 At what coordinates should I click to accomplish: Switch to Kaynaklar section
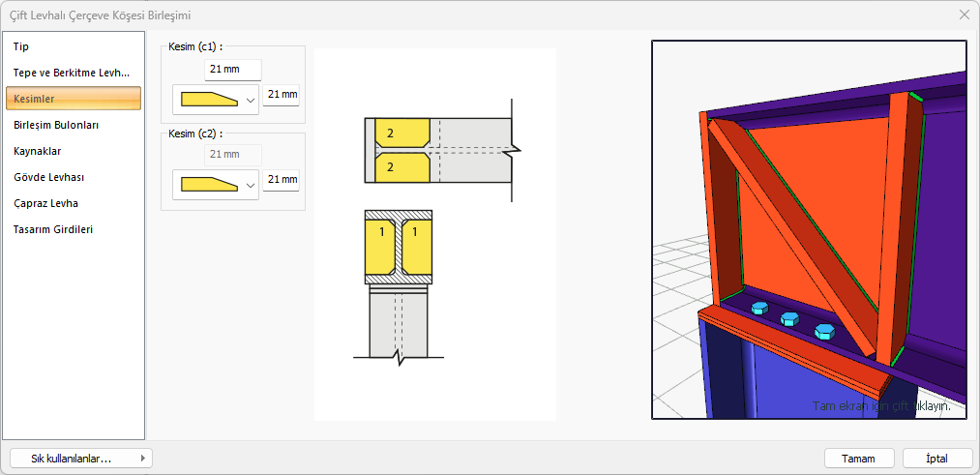(38, 151)
